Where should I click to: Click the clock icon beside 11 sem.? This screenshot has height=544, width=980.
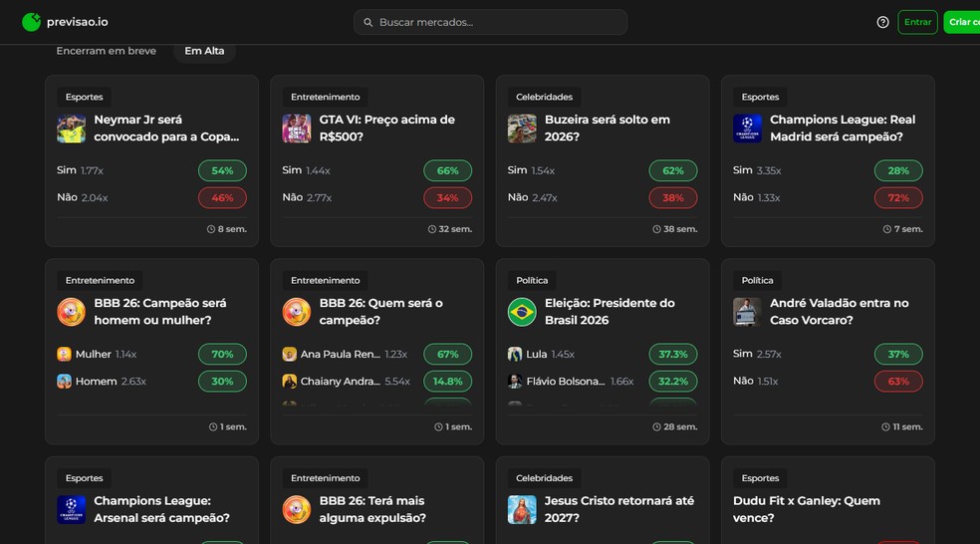(x=885, y=427)
